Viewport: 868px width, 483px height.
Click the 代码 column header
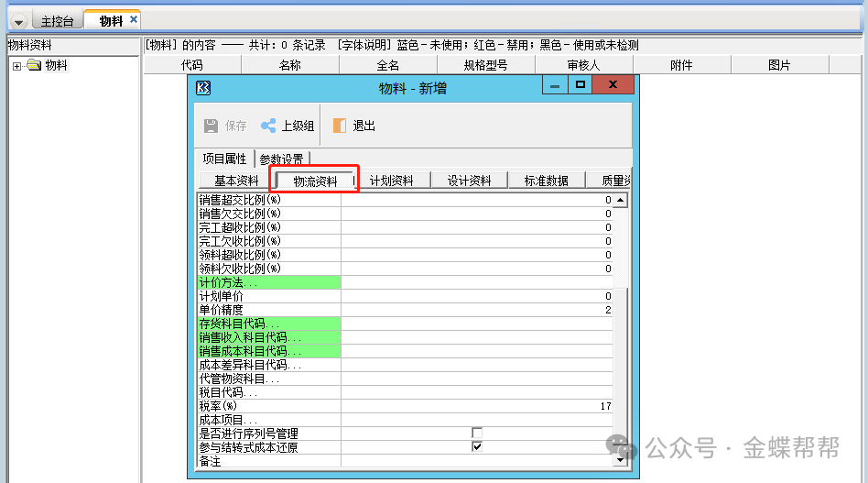192,65
